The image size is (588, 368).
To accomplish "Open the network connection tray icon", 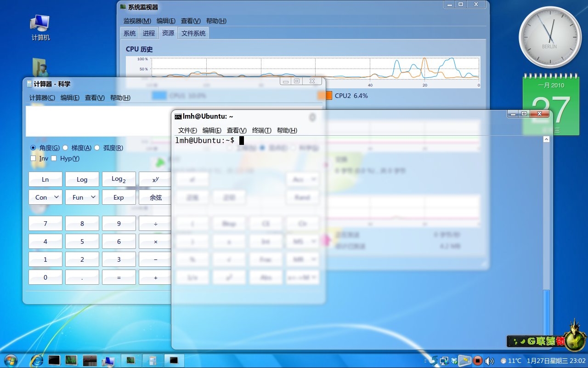I will point(444,361).
